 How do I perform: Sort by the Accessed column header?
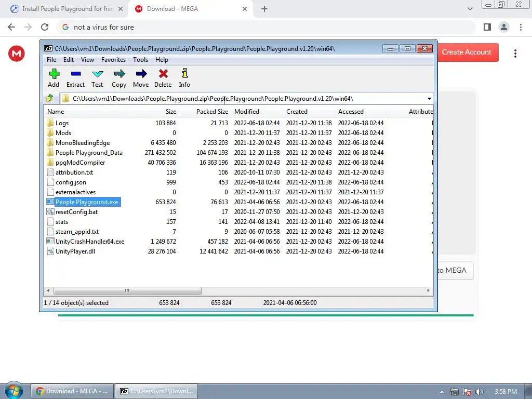tap(361, 112)
